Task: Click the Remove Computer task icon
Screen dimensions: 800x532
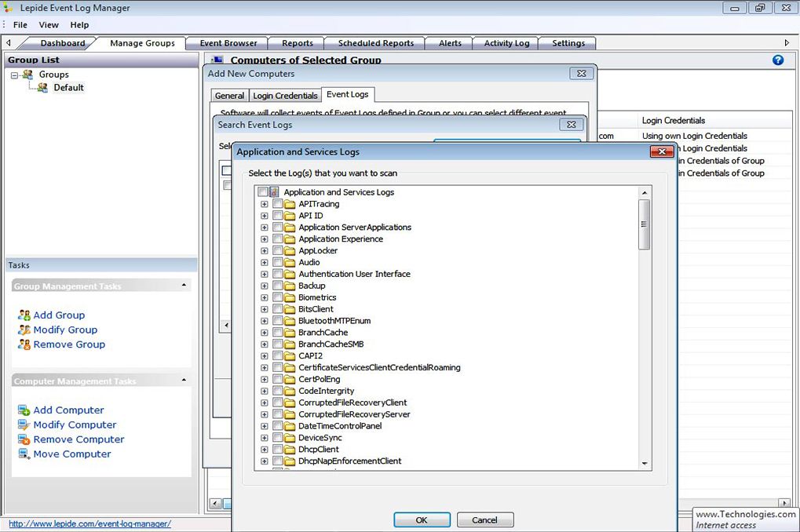Action: coord(24,439)
